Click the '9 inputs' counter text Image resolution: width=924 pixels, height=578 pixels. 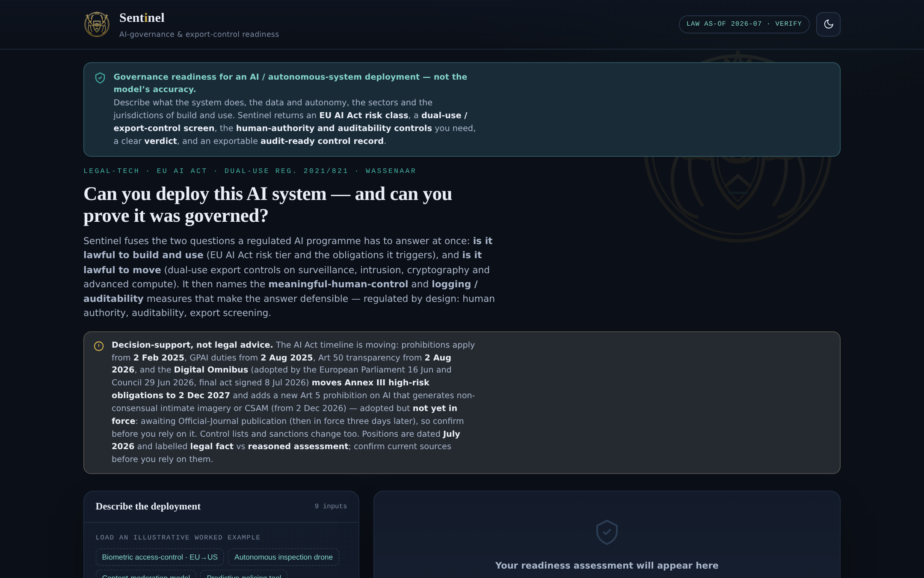pyautogui.click(x=331, y=506)
